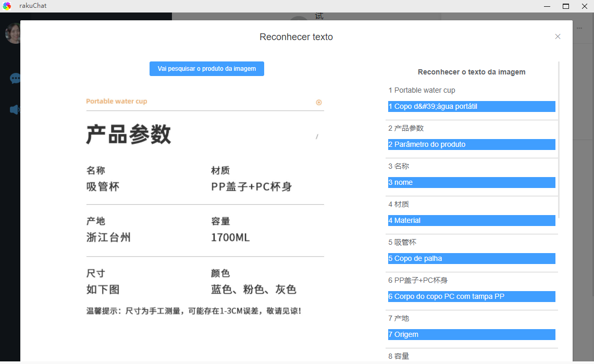Click "浙江台州" in the product image

tap(108, 237)
